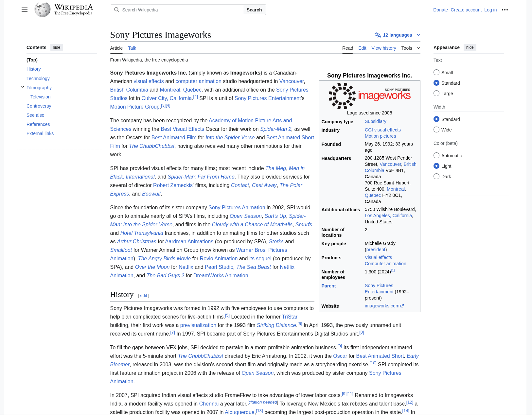Image resolution: width=532 pixels, height=415 pixels.
Task: Select the Read tab
Action: click(x=347, y=48)
